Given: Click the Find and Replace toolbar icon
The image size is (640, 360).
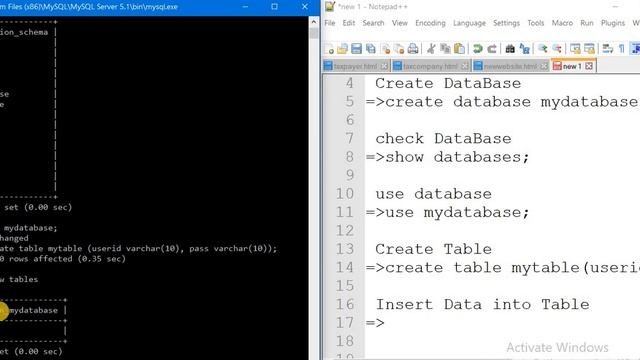Looking at the screenshot, I should 524,49.
